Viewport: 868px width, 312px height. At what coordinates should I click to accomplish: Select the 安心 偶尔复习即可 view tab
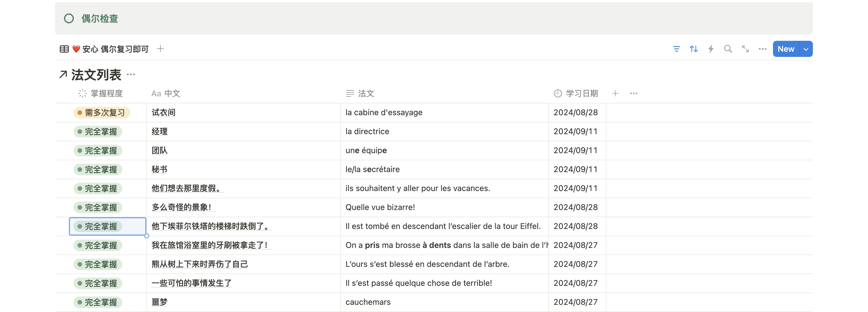pos(104,49)
